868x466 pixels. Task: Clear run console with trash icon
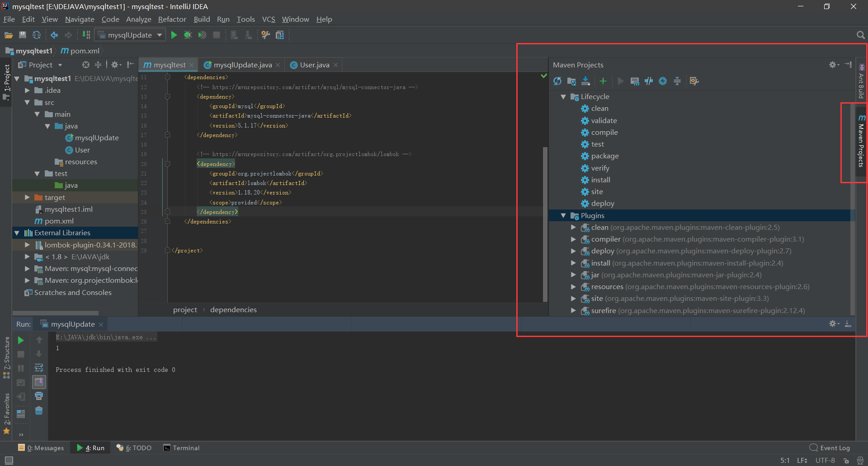(x=39, y=411)
